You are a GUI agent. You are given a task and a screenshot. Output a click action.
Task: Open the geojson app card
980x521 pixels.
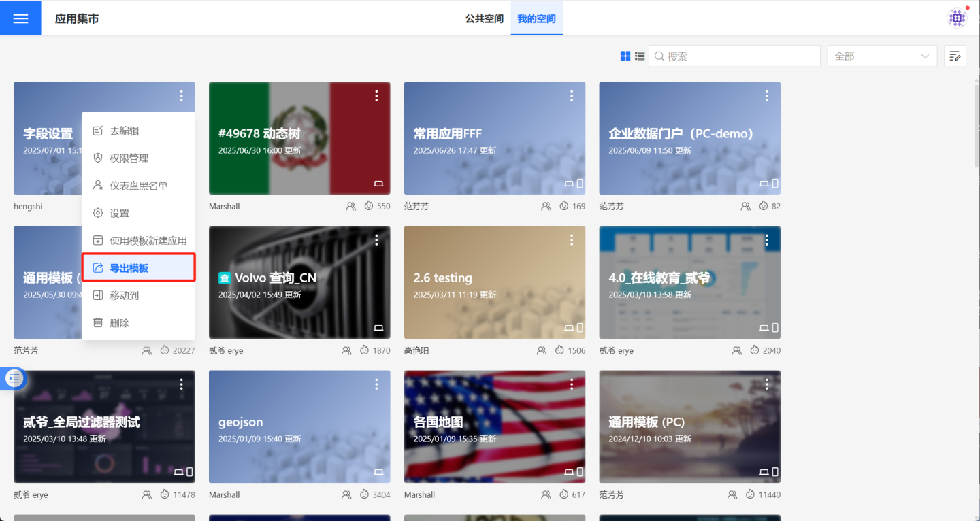(x=299, y=426)
